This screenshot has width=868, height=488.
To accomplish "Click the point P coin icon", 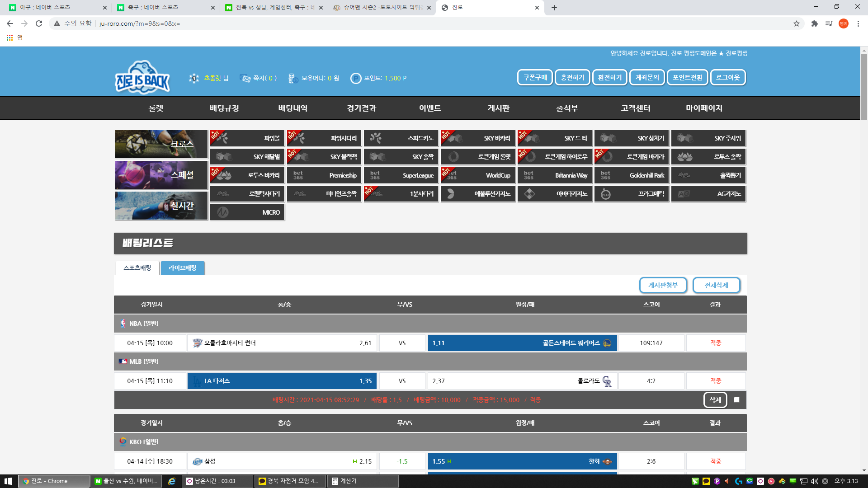I will click(356, 78).
